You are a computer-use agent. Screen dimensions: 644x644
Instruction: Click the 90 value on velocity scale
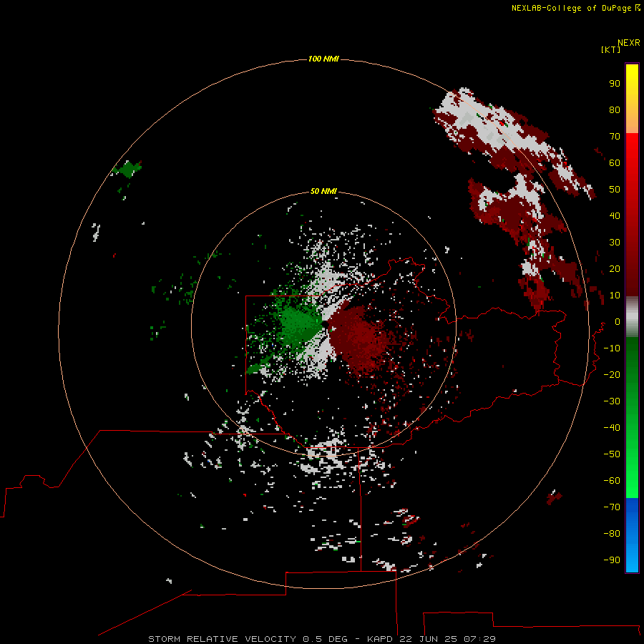(x=615, y=84)
